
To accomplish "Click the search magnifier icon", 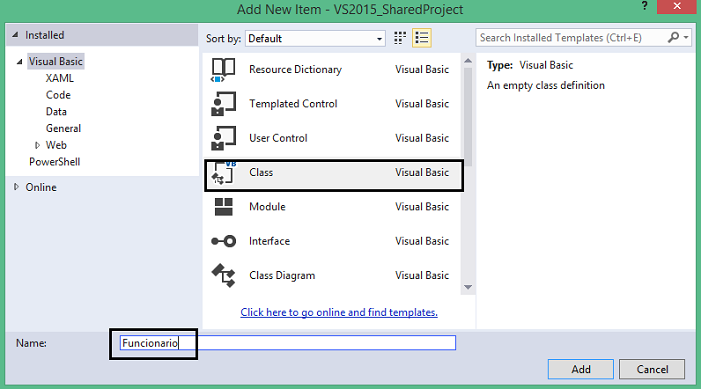I will click(x=673, y=38).
